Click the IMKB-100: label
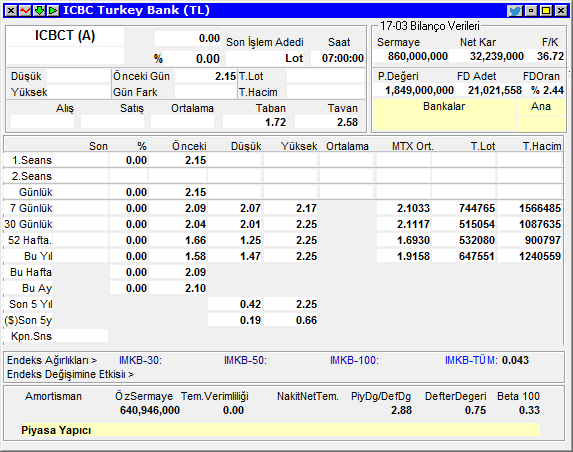Screen dimensions: 573x452 click(x=354, y=360)
